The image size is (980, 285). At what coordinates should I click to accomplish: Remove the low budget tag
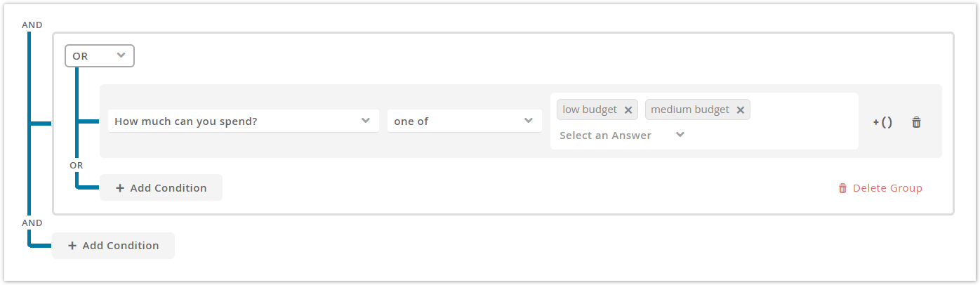628,110
